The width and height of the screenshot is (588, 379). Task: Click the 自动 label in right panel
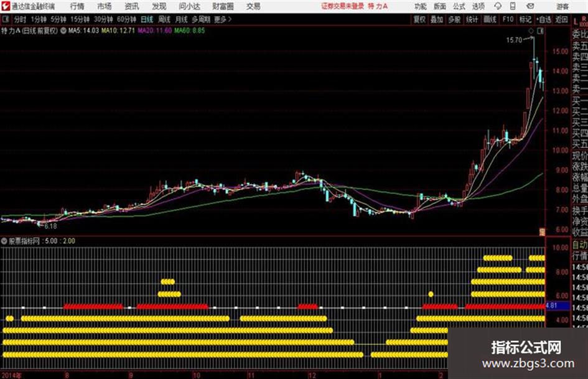tap(580, 245)
